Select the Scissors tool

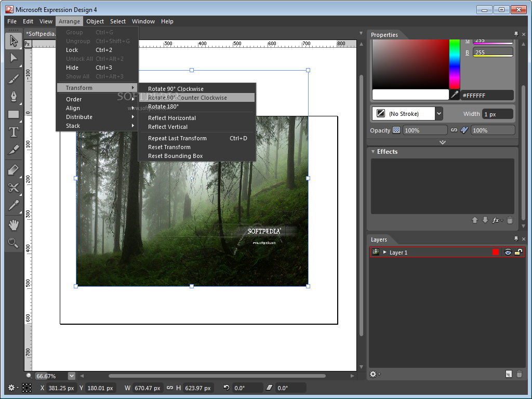pyautogui.click(x=14, y=187)
